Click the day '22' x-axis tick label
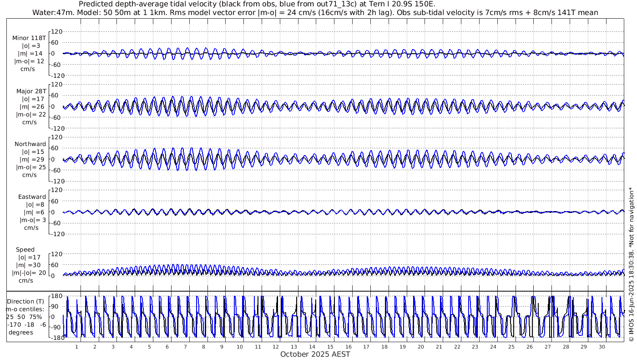 457,347
